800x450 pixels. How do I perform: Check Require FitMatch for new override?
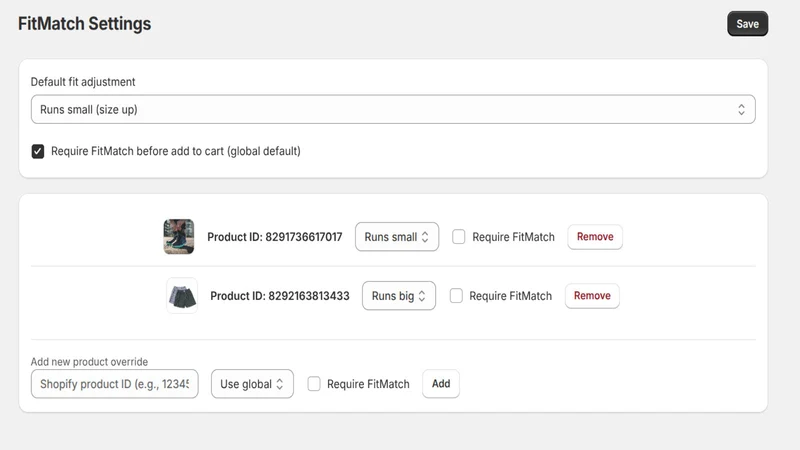click(314, 384)
